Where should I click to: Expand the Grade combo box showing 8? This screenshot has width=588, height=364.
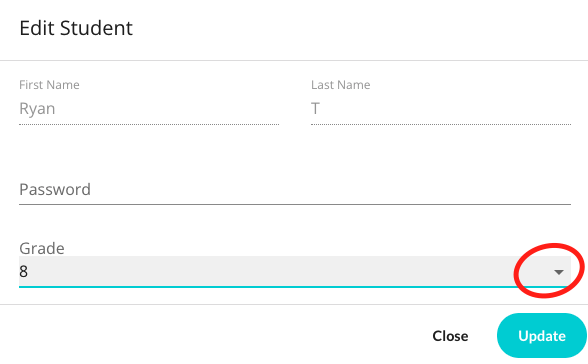pyautogui.click(x=295, y=272)
